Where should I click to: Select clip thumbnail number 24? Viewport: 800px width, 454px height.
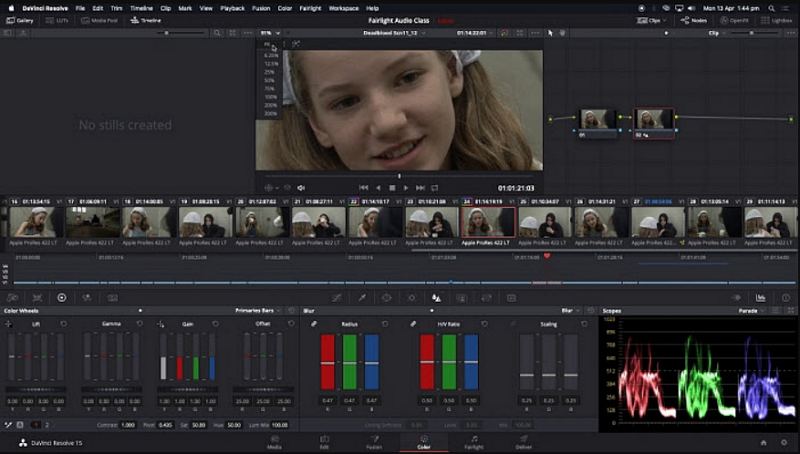coord(487,221)
